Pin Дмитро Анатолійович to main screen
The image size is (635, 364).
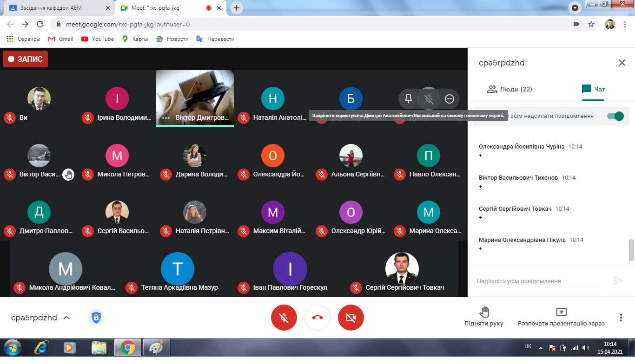pyautogui.click(x=409, y=98)
